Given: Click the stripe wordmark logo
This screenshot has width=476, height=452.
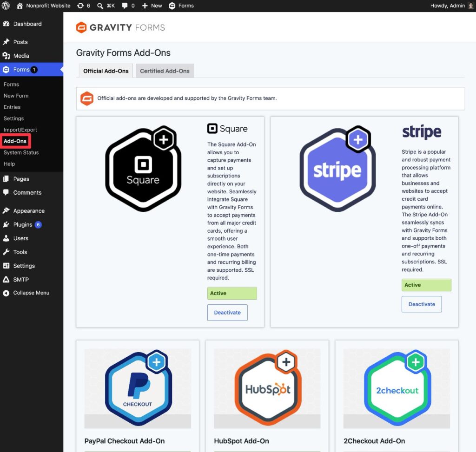Looking at the screenshot, I should tap(422, 132).
